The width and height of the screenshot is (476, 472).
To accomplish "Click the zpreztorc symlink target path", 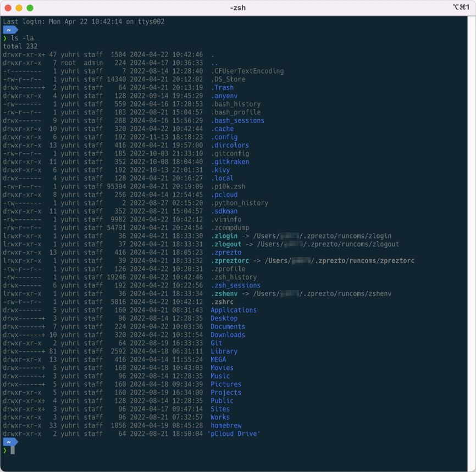I will [x=340, y=261].
